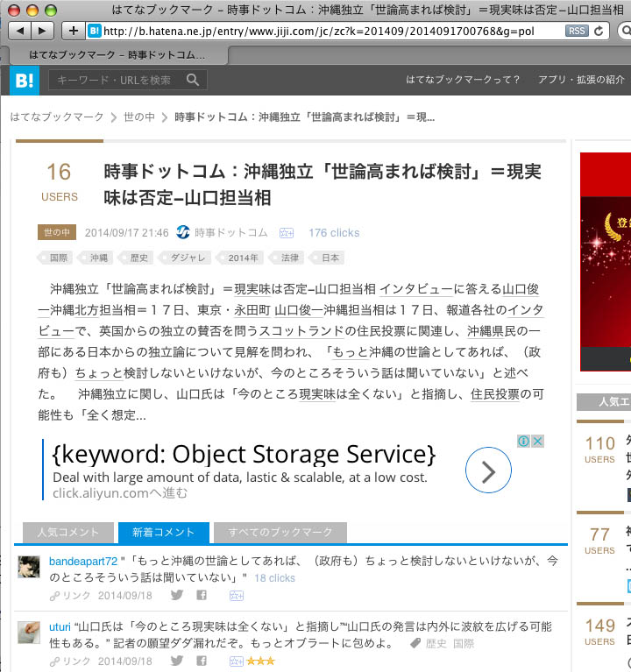Click the スコットランド keyword link
The height and width of the screenshot is (672, 631).
tap(301, 331)
